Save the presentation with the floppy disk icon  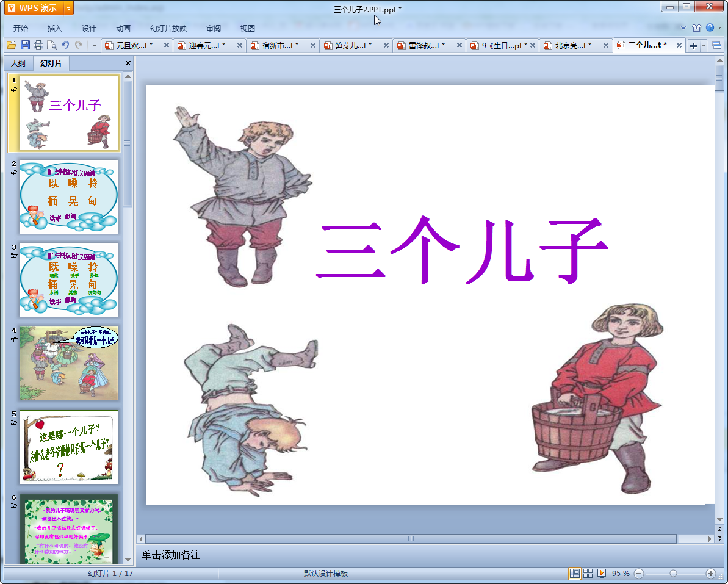coord(25,45)
